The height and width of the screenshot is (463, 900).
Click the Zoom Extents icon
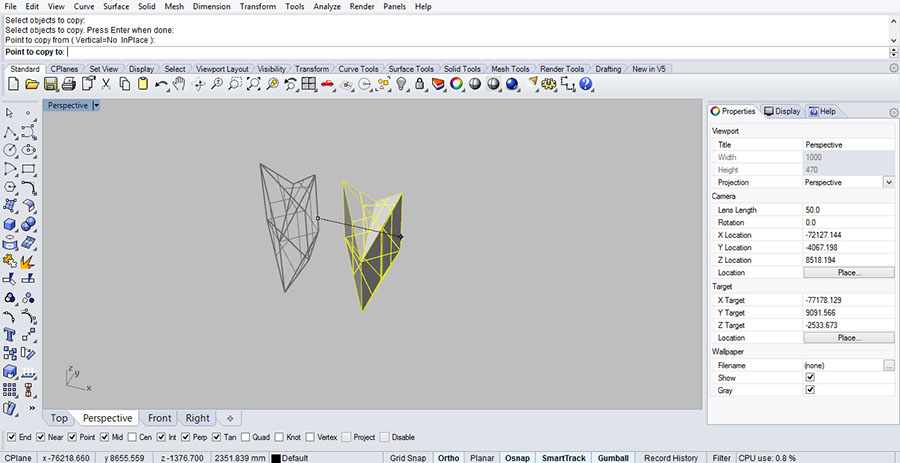253,84
